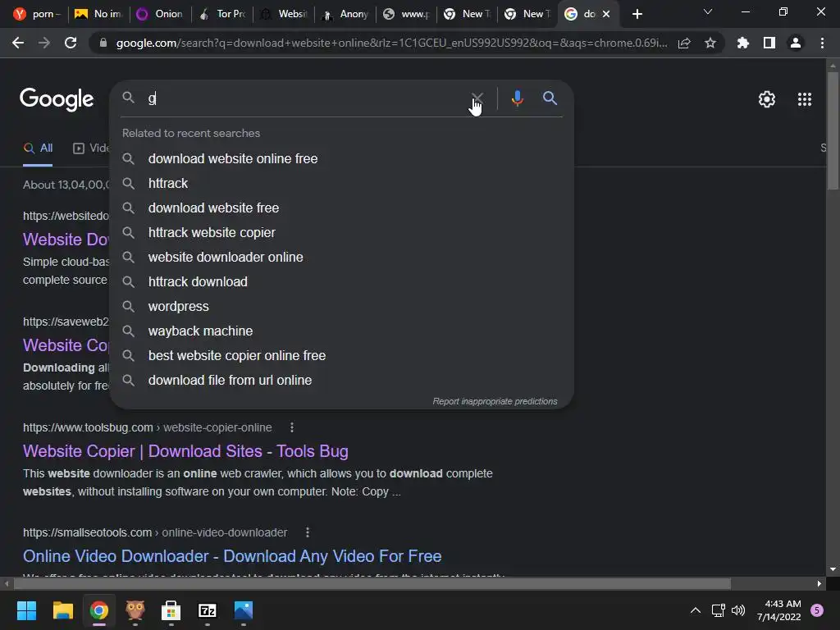Open 'Website Copier | Download Sites - Tools Bug'
This screenshot has width=840, height=630.
(185, 451)
